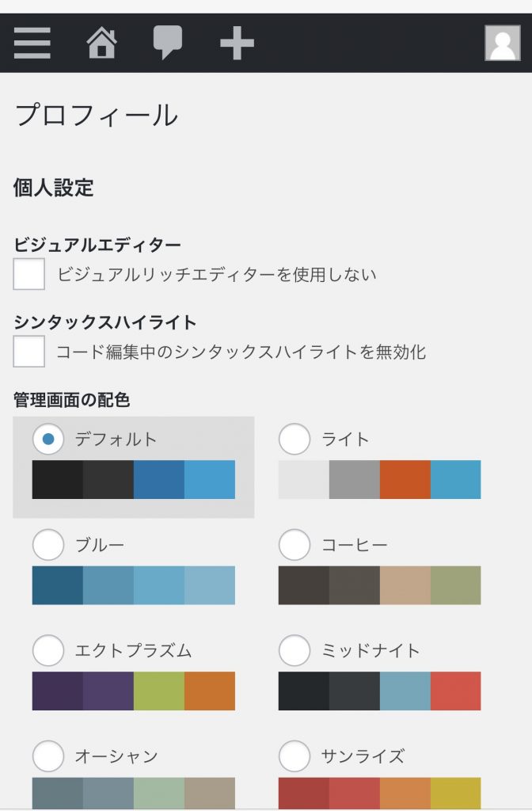Click the orange swatch in ライト palette

click(x=405, y=479)
